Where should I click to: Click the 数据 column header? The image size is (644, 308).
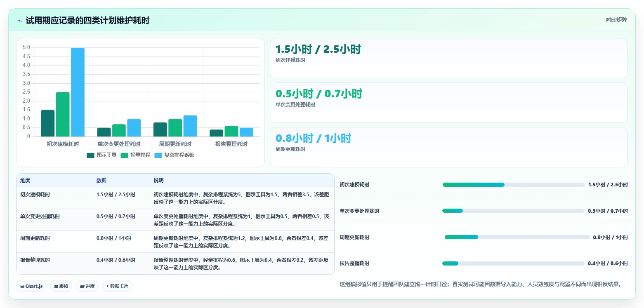pyautogui.click(x=101, y=181)
